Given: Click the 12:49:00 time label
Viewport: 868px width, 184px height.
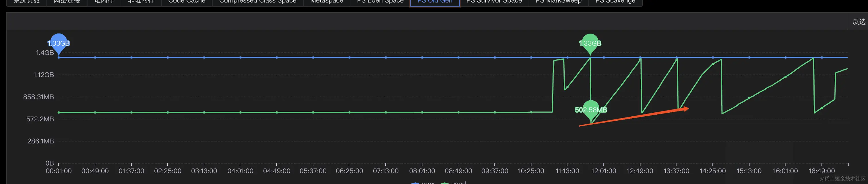Looking at the screenshot, I should coord(640,171).
